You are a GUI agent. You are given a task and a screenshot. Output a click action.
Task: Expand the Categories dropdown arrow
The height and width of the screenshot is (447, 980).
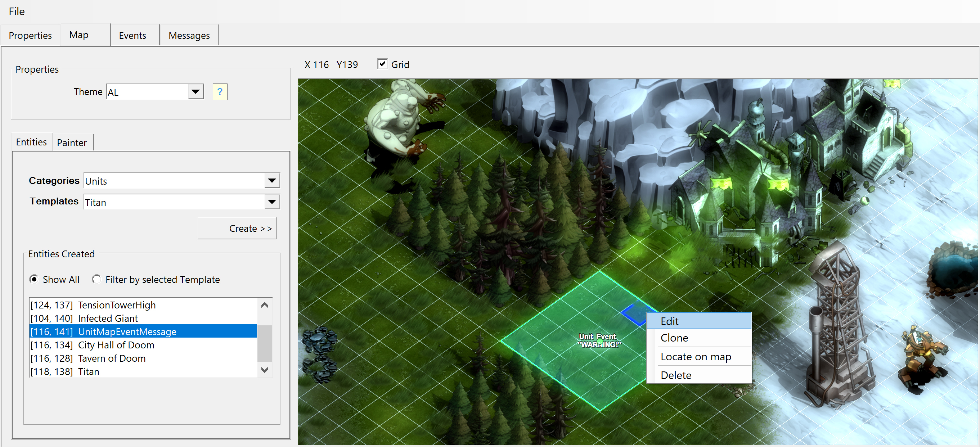(272, 181)
